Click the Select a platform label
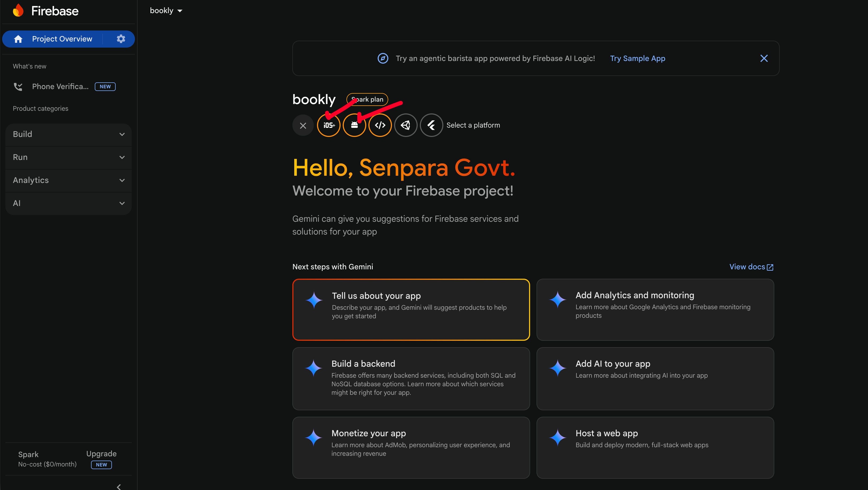Viewport: 868px width, 490px height. tap(473, 125)
